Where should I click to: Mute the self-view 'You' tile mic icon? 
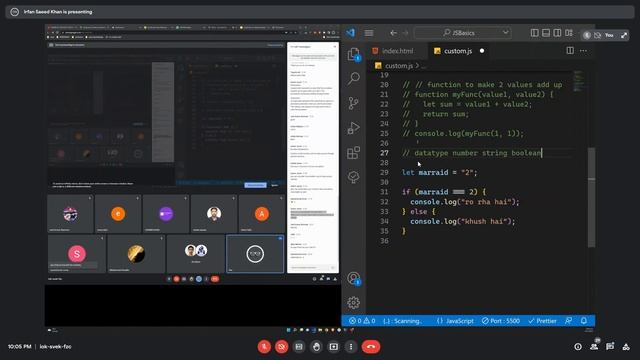pos(587,35)
